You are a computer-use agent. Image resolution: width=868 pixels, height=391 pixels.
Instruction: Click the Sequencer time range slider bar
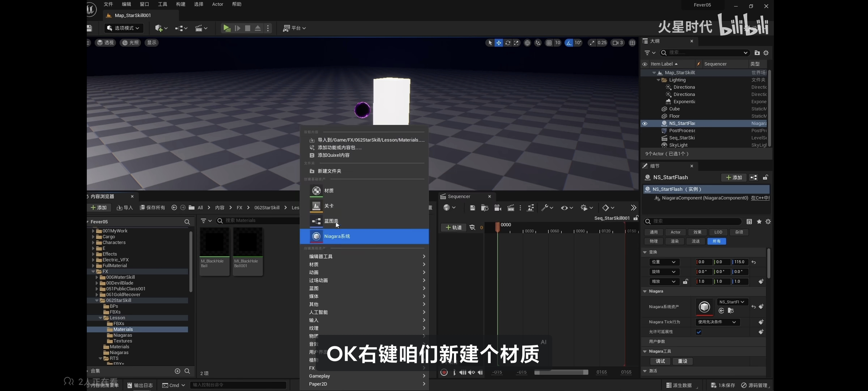pyautogui.click(x=561, y=372)
